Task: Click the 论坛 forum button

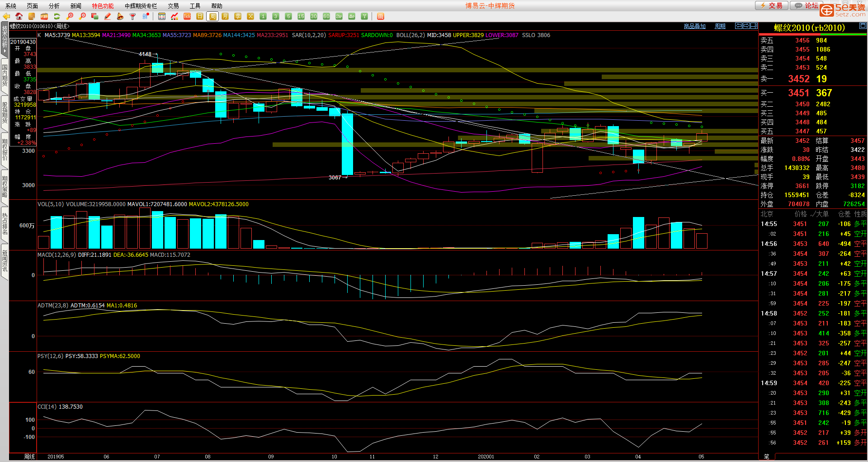Action: point(806,5)
